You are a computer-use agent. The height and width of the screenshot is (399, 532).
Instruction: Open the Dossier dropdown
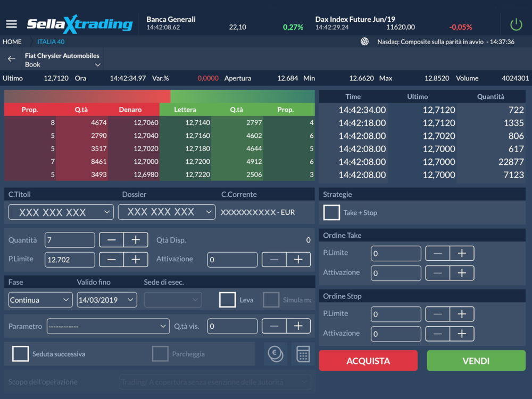coord(167,212)
